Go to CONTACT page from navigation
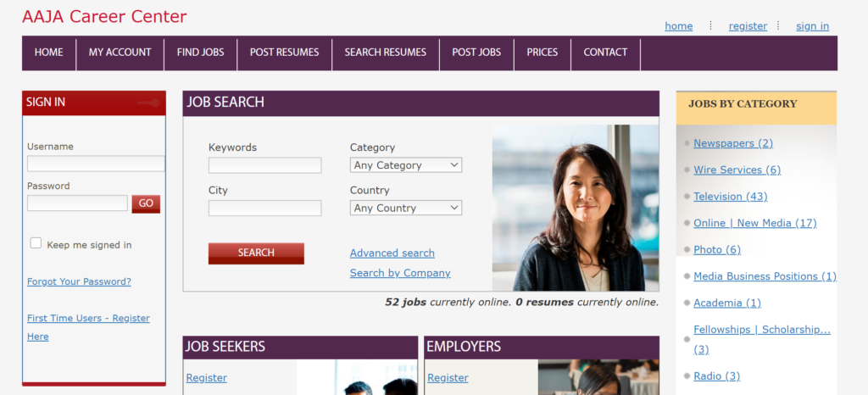The image size is (868, 395). pyautogui.click(x=605, y=53)
